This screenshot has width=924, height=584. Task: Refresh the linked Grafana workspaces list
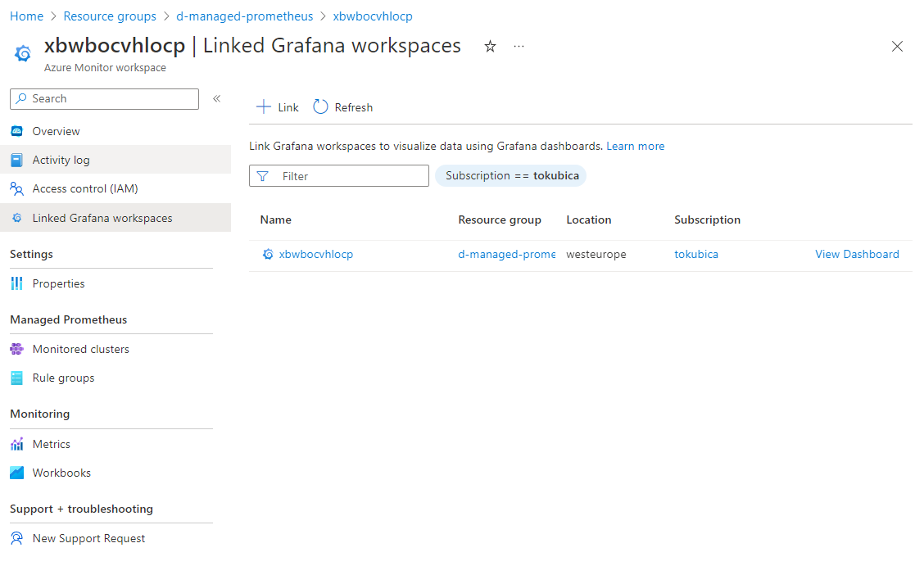[x=343, y=107]
